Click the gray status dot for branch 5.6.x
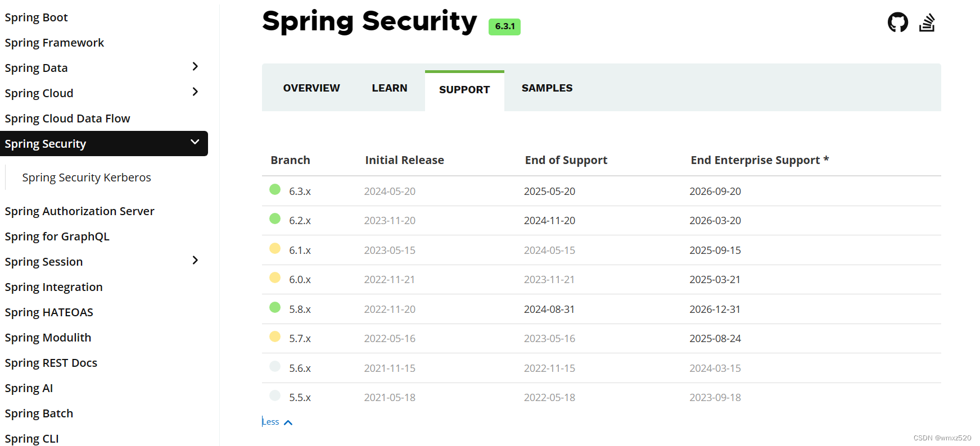This screenshot has width=980, height=446. coord(275,366)
